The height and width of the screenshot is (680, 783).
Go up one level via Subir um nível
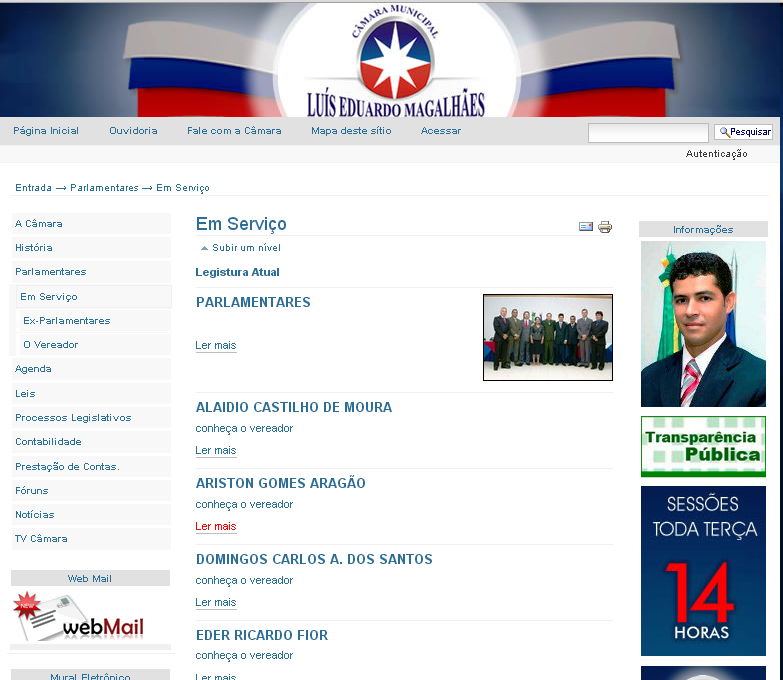246,248
